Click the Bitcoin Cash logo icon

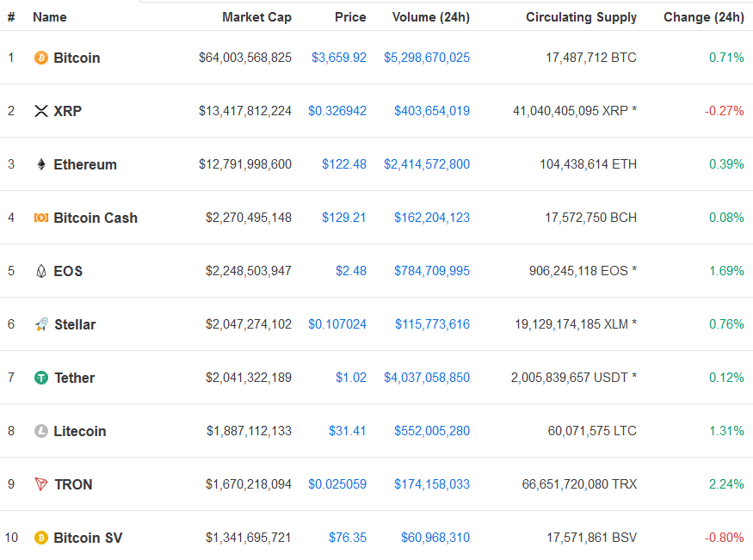[40, 218]
